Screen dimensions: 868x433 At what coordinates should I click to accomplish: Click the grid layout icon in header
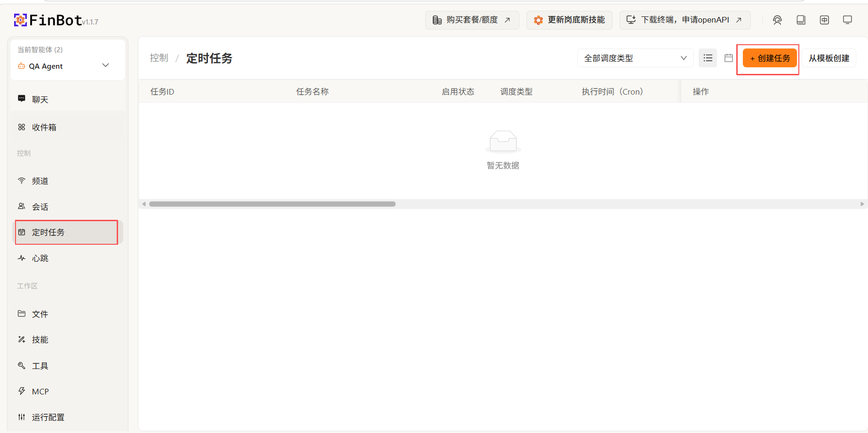(824, 20)
